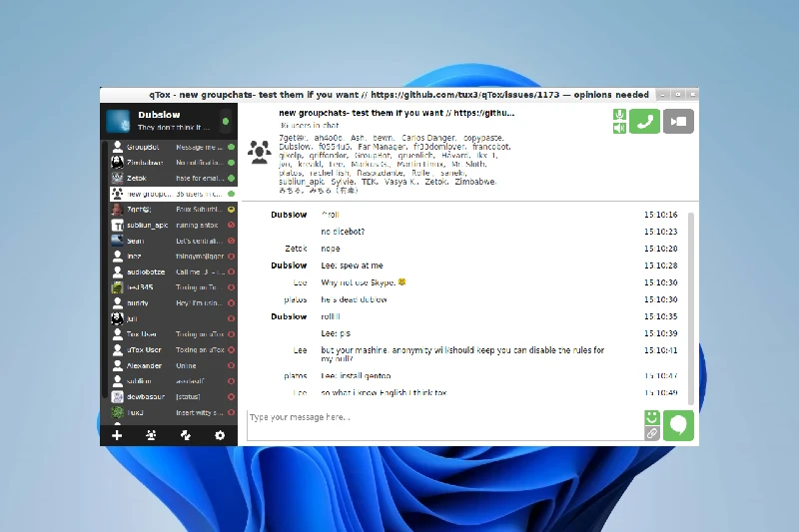This screenshot has height=532, width=799.
Task: Open qTox settings gear icon
Action: point(220,435)
